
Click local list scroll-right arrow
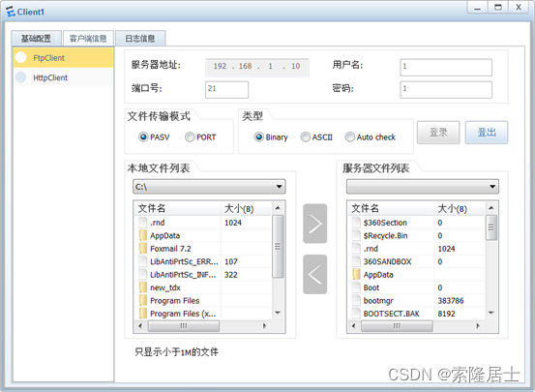click(x=264, y=326)
